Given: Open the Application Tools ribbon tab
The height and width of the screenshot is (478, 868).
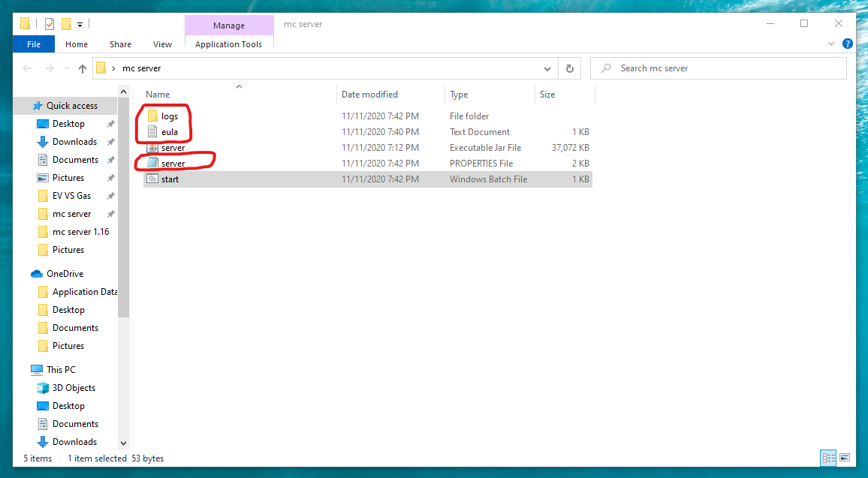Looking at the screenshot, I should tap(229, 44).
